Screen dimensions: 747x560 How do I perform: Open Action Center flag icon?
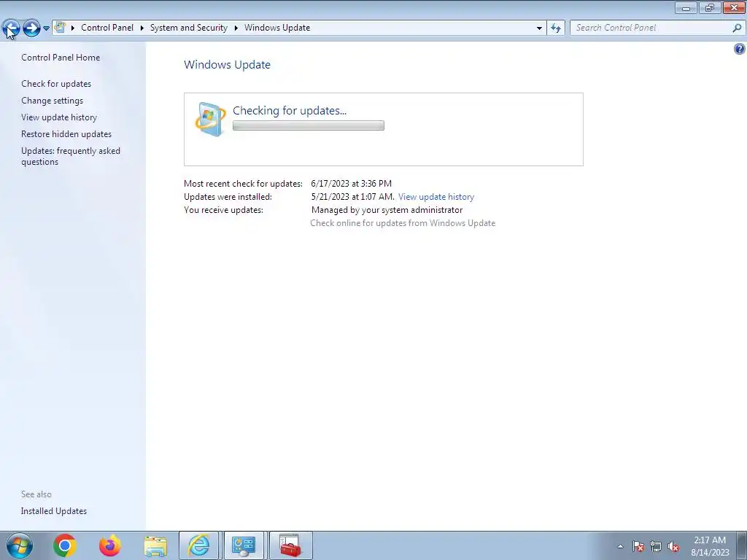[x=638, y=546]
